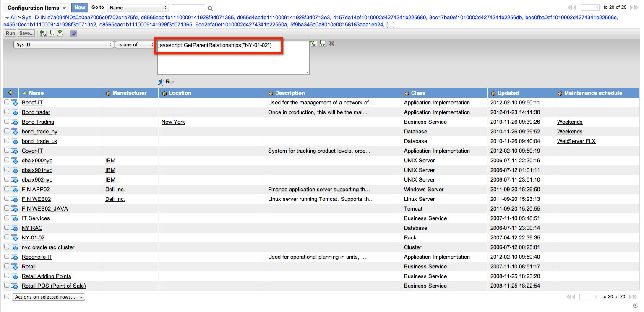644x312 pixels.
Task: Click the blue New button
Action: 80,7
